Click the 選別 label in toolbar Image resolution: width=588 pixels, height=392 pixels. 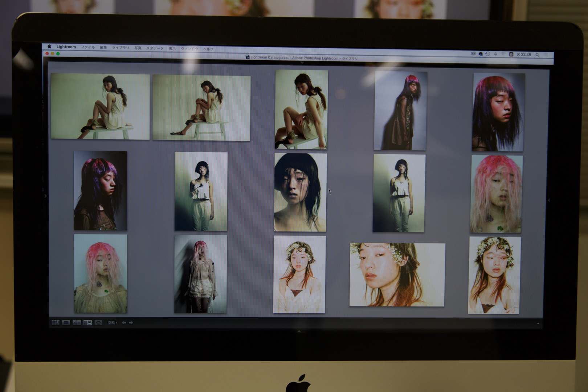tap(112, 323)
